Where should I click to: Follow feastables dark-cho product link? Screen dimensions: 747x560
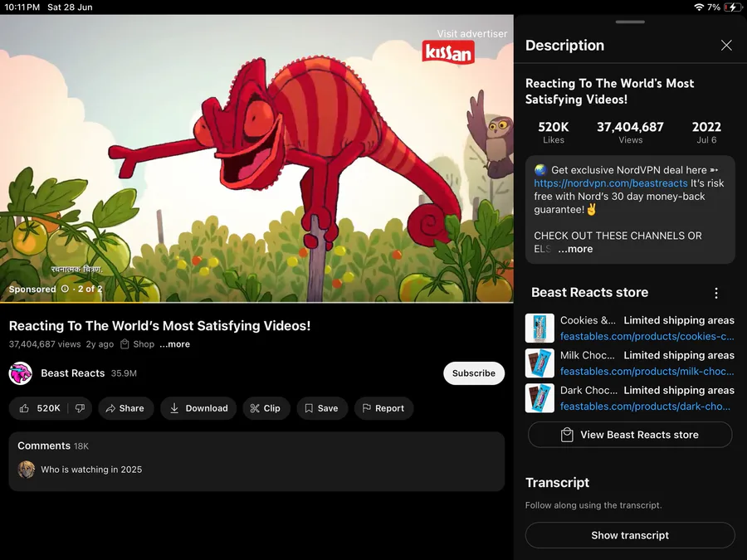[x=645, y=407]
